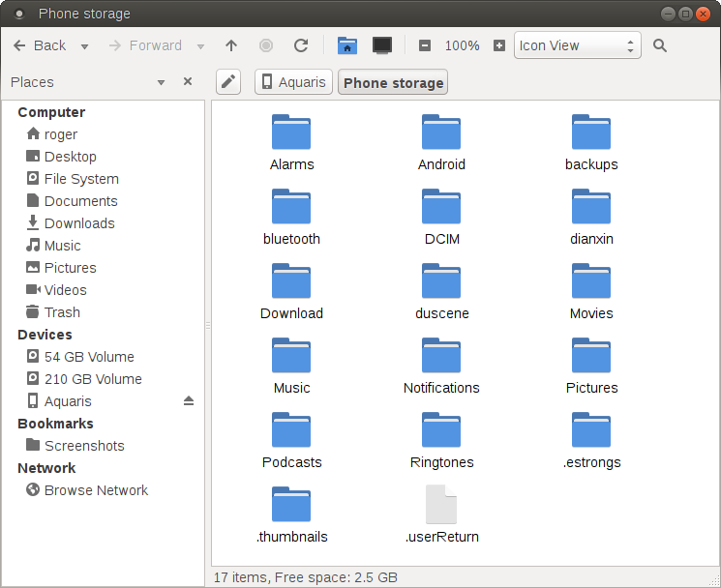Close the Places sidebar
The width and height of the screenshot is (721, 588).
coord(188,82)
